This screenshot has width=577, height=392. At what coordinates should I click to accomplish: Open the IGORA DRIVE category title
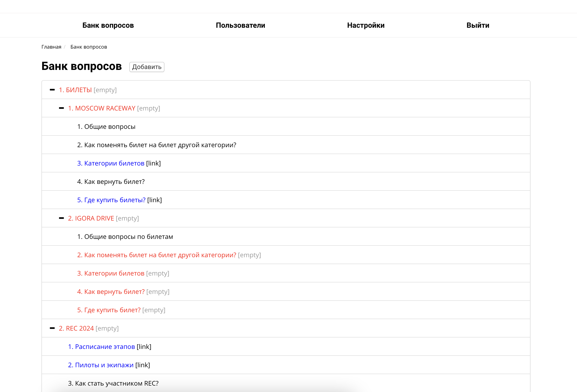91,218
